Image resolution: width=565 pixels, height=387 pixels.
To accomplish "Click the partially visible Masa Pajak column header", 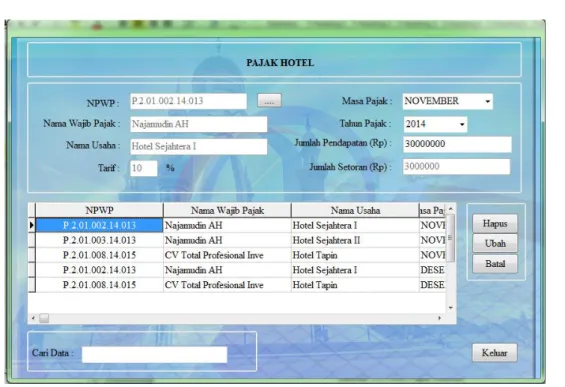I will tap(432, 210).
